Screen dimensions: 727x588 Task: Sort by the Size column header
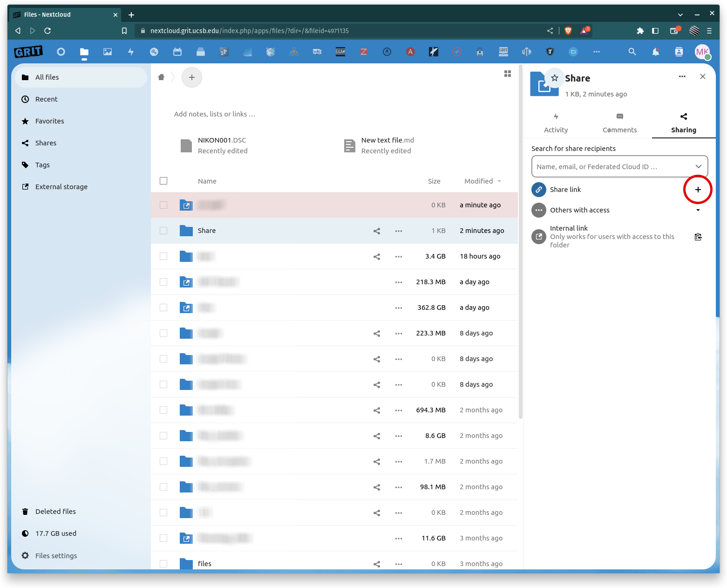[x=434, y=181]
